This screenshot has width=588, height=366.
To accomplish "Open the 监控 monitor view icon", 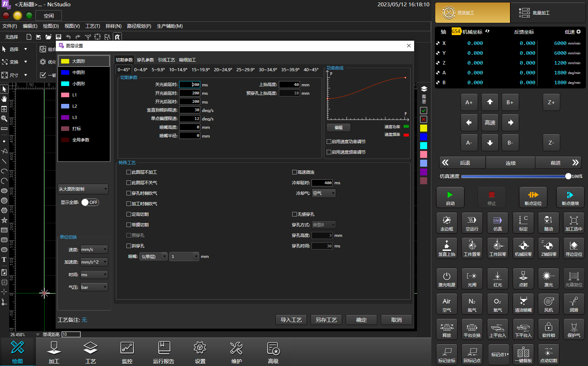I will 127,352.
